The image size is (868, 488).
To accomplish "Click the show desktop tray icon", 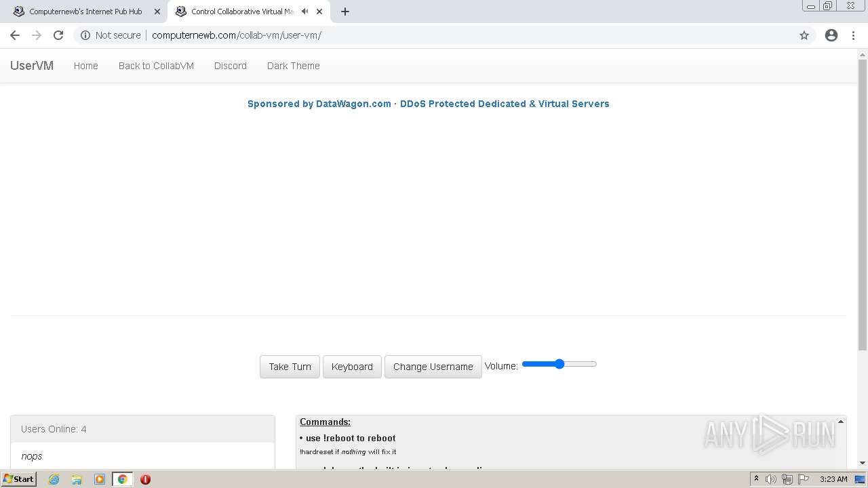I will tap(861, 479).
